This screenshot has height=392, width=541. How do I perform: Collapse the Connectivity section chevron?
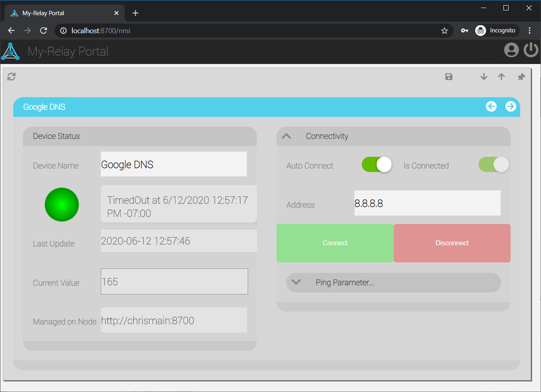coord(287,136)
